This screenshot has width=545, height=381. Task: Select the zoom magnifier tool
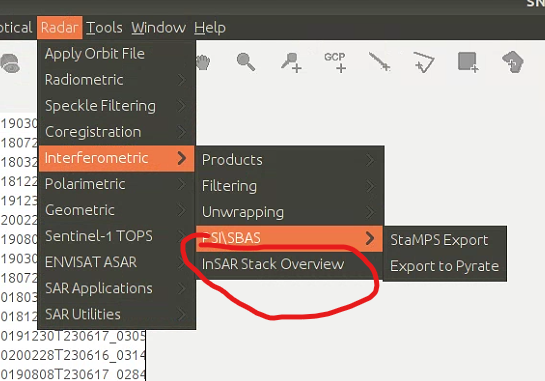tap(246, 62)
